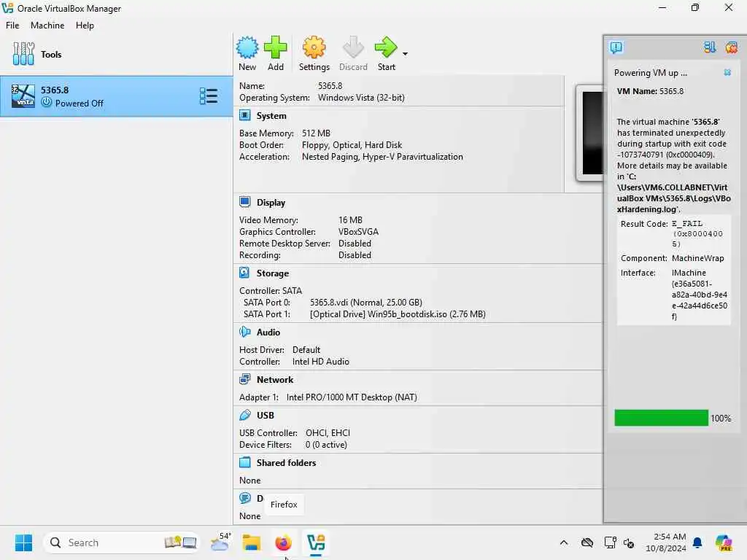Viewport: 747px width, 560px height.
Task: Click the E_FAIL result code text
Action: [687, 223]
